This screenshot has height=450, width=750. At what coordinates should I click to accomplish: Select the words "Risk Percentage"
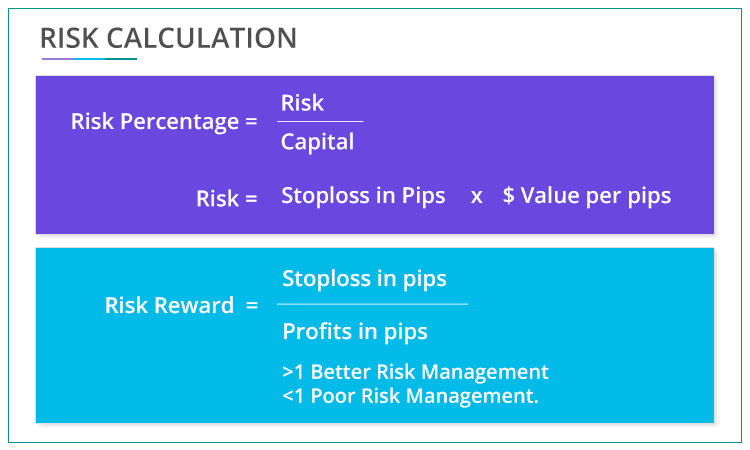pyautogui.click(x=148, y=122)
